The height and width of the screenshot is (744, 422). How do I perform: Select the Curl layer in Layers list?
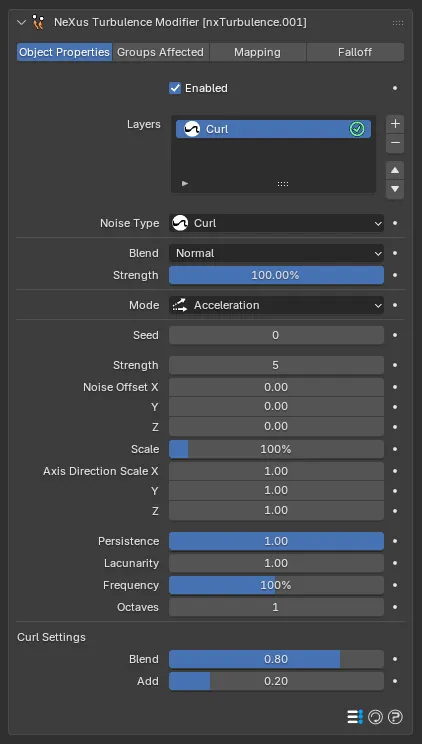(273, 129)
